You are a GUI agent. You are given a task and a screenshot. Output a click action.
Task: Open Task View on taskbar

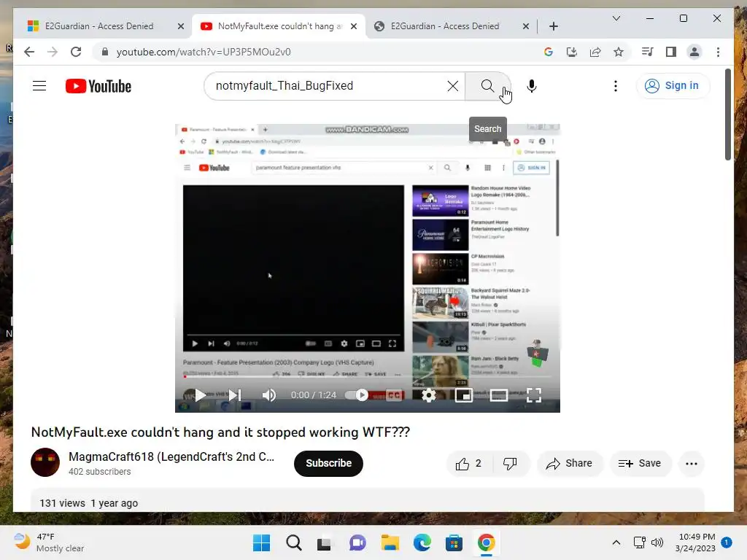325,542
